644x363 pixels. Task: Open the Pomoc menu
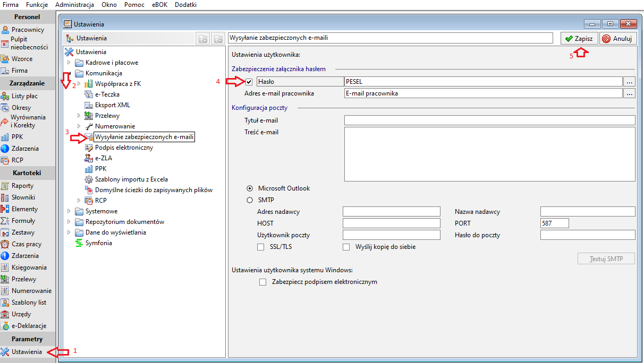(134, 5)
